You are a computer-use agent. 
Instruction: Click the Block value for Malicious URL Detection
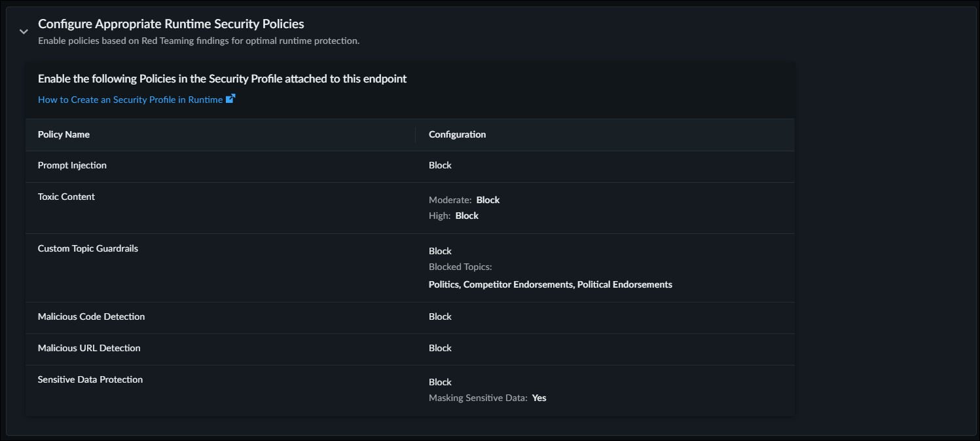pyautogui.click(x=440, y=348)
